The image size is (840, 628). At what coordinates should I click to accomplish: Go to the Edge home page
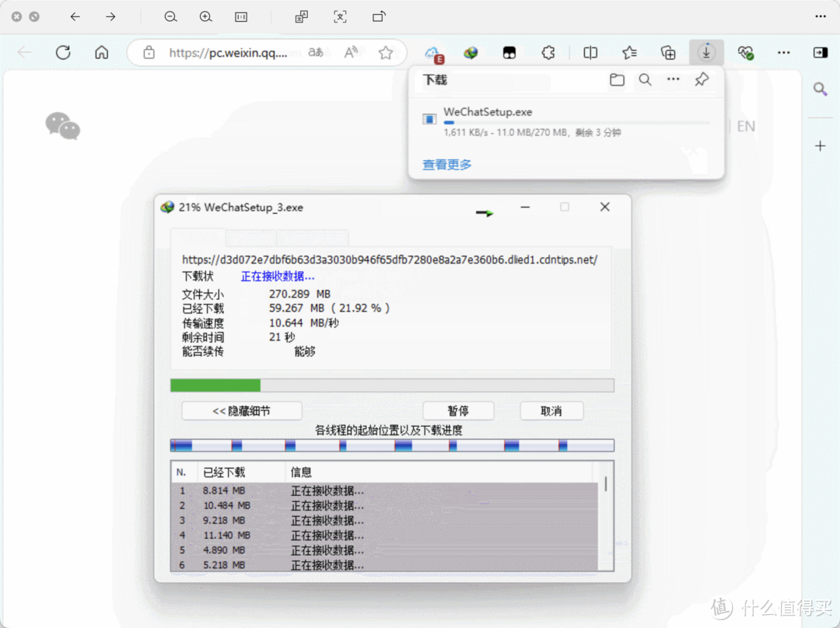click(102, 53)
